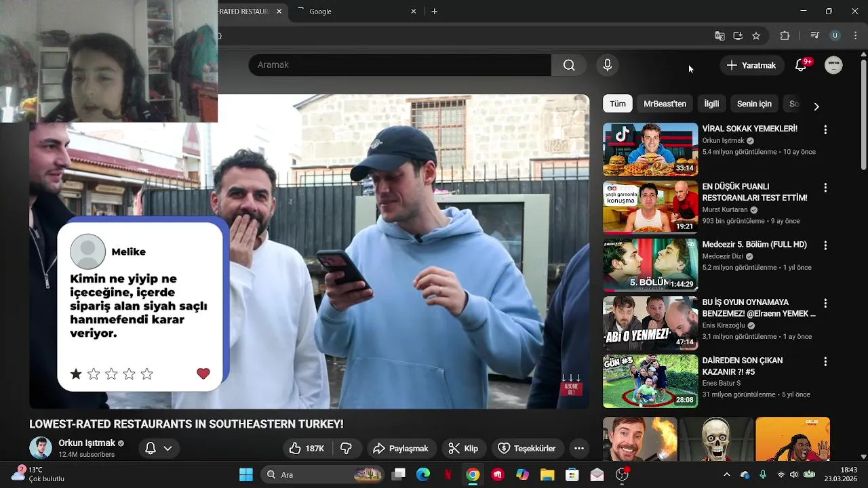Click the BU İŞ OYUN OYNAMAYA BENZEMEZ title

tap(759, 308)
